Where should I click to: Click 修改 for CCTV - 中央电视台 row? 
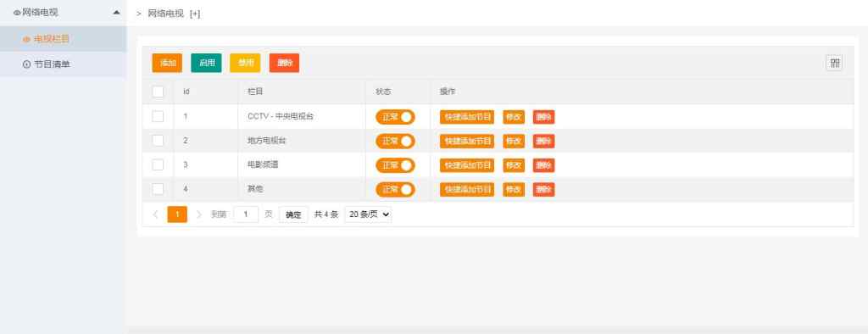(514, 117)
